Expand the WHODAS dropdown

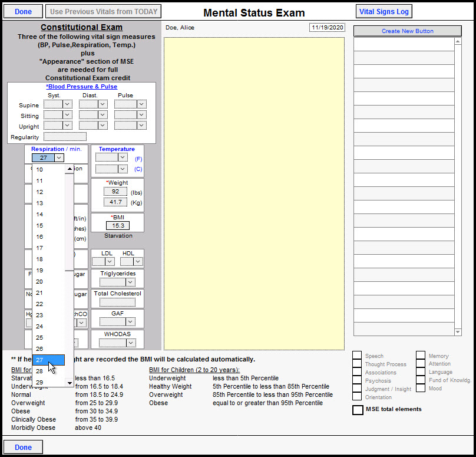[x=131, y=343]
